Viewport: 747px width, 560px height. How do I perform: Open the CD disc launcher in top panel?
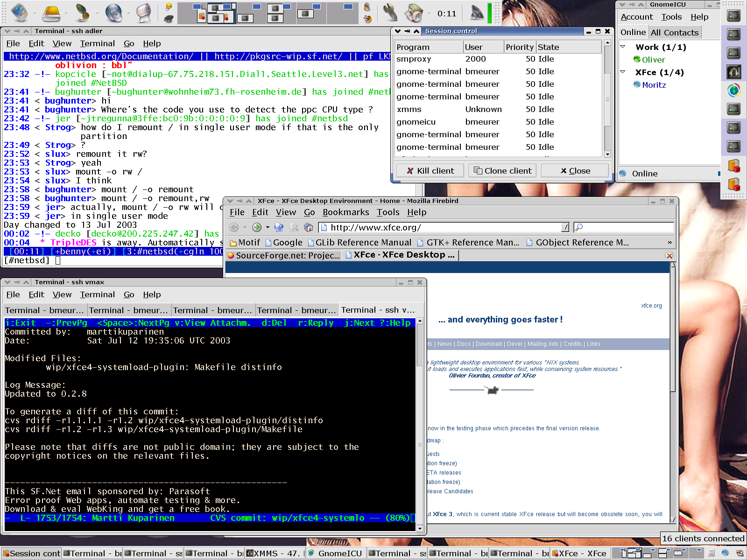pyautogui.click(x=113, y=13)
